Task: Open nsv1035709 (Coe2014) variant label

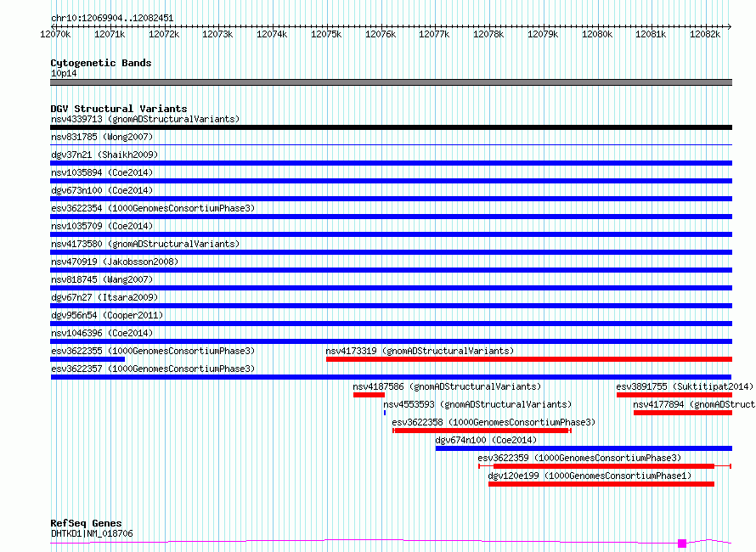Action: tap(102, 226)
